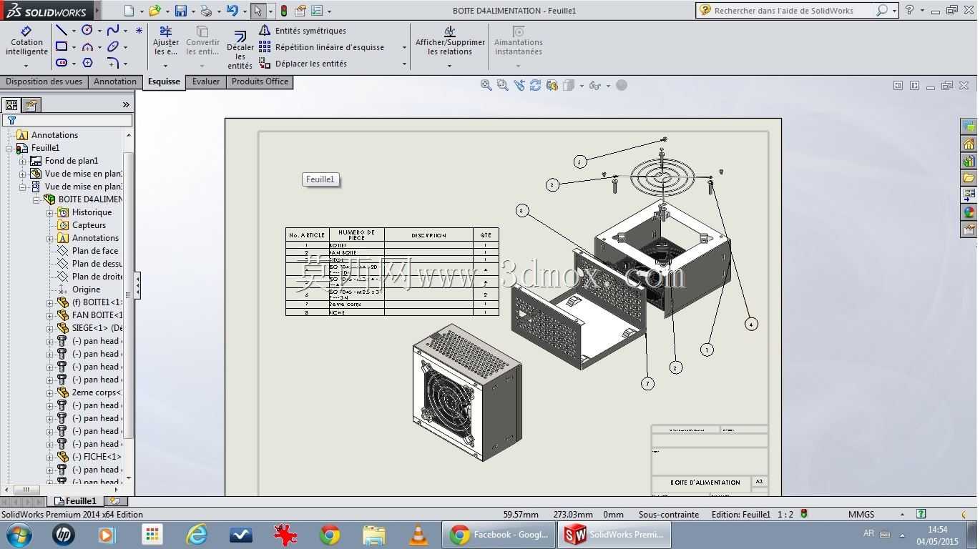The height and width of the screenshot is (549, 980).
Task: Click the feature tree filter field
Action: [x=68, y=120]
